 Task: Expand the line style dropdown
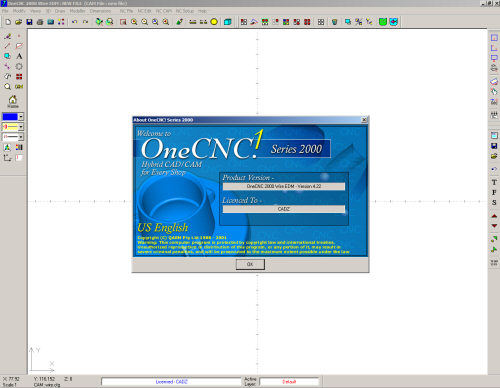pos(21,137)
